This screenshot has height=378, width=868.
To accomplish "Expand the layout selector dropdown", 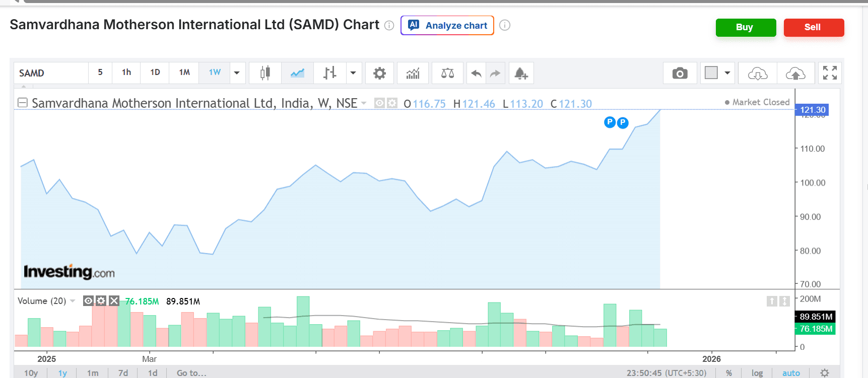I will (x=727, y=73).
